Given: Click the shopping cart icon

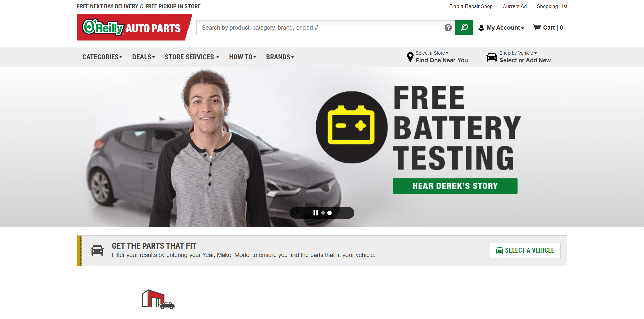Looking at the screenshot, I should 537,27.
